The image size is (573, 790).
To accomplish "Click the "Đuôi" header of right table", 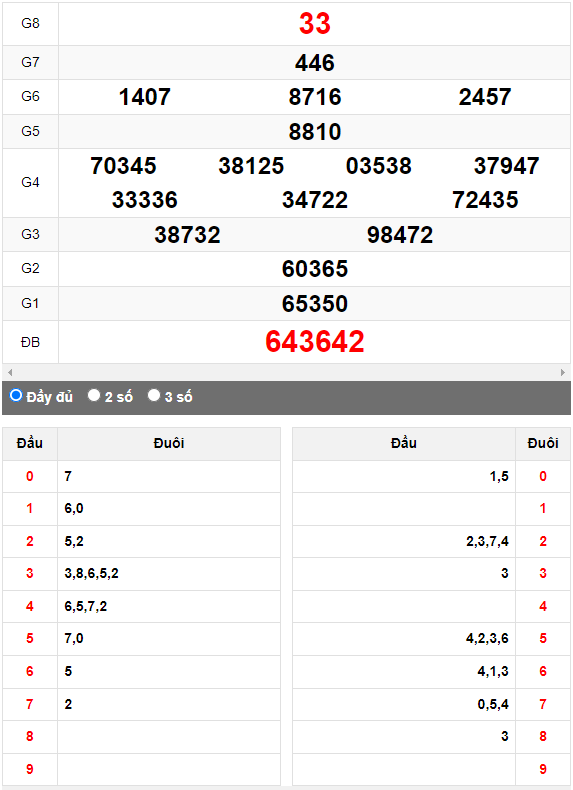I will pos(543,443).
